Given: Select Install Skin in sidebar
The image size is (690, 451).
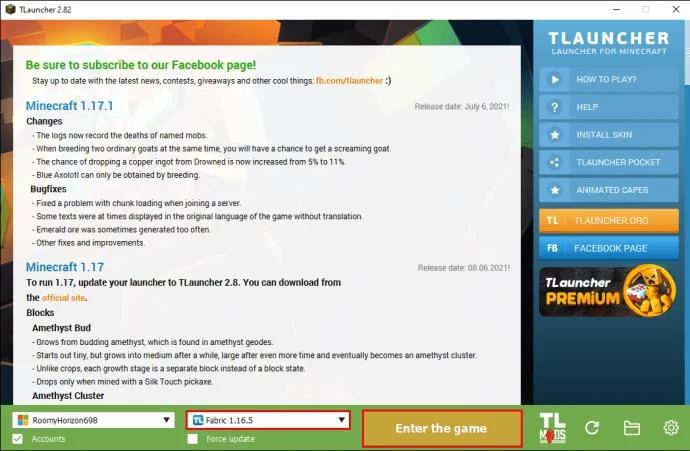Looking at the screenshot, I should [x=609, y=135].
